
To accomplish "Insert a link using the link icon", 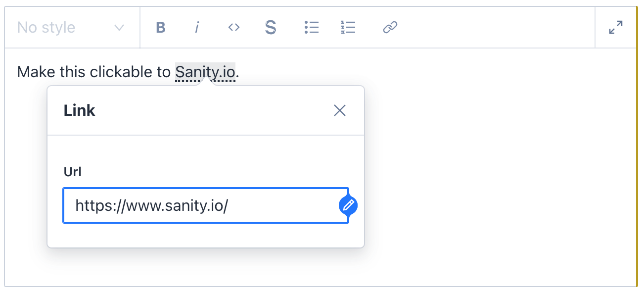I will 390,27.
